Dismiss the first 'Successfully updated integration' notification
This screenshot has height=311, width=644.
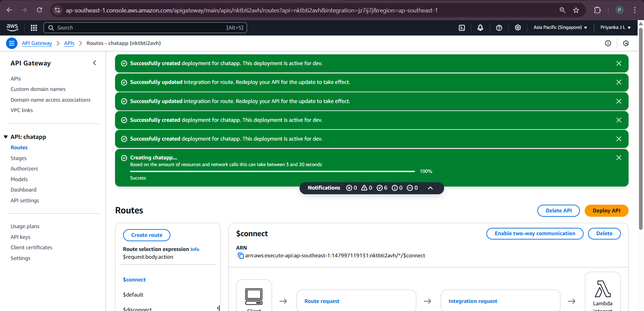tap(619, 82)
